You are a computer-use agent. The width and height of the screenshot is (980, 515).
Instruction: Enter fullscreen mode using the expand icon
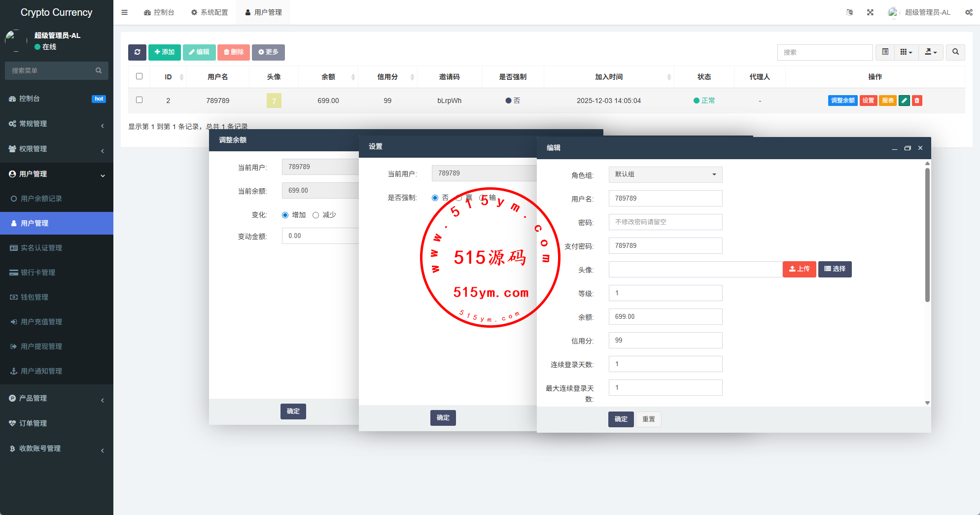click(x=870, y=12)
